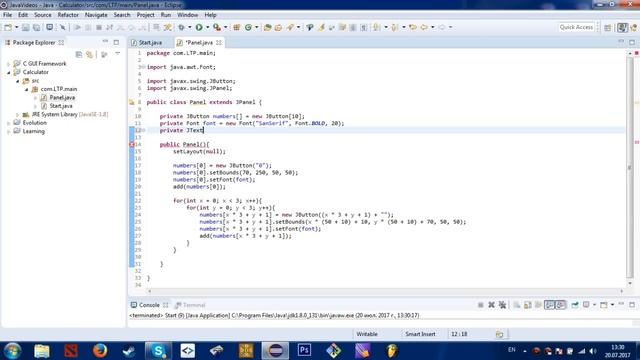Open the Window menu
The height and width of the screenshot is (360, 640).
click(187, 15)
